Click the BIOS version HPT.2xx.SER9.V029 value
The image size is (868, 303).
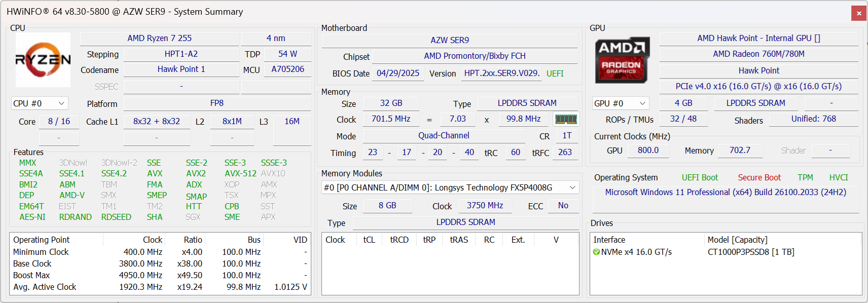pos(502,73)
